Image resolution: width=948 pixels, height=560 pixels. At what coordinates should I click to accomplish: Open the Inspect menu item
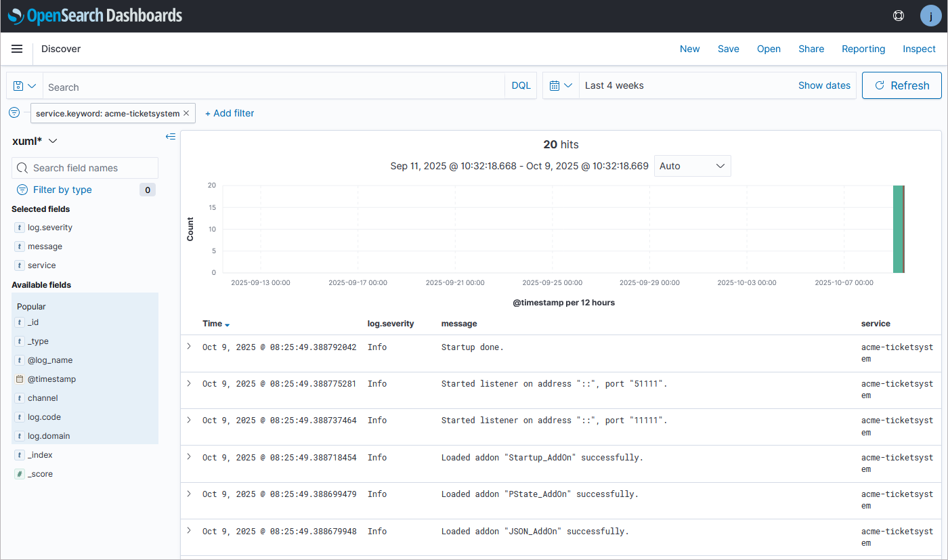919,49
